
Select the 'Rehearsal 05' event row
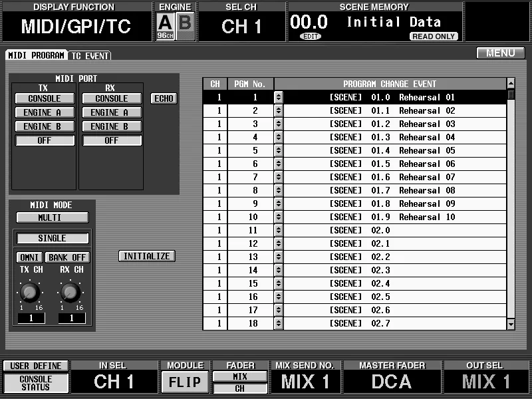coord(395,150)
